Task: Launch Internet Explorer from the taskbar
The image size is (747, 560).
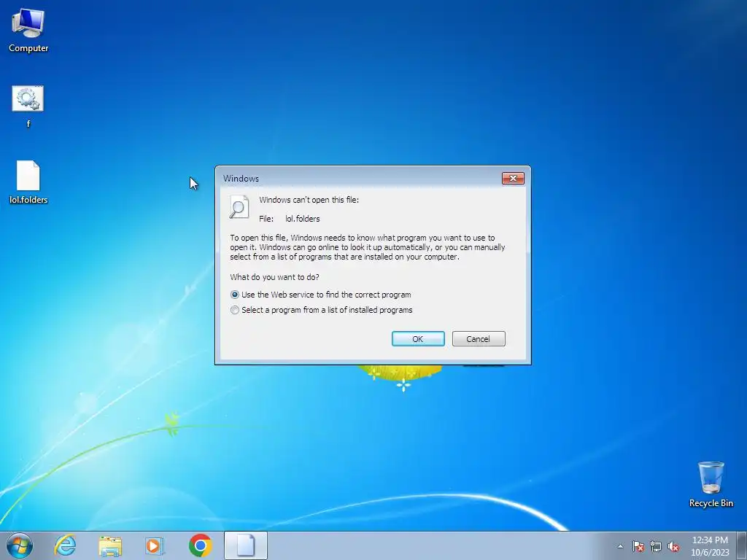Action: (x=65, y=545)
